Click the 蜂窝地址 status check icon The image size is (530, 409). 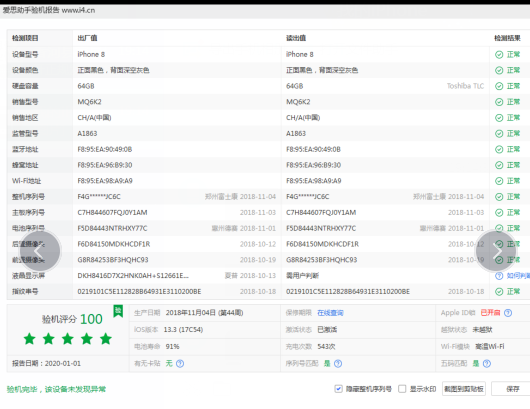tap(499, 165)
